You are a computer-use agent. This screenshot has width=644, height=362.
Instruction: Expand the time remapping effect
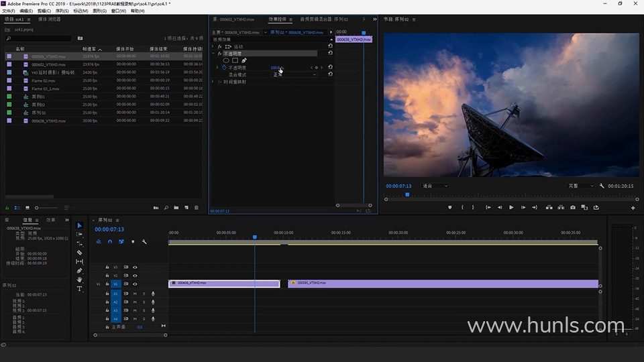[213, 82]
